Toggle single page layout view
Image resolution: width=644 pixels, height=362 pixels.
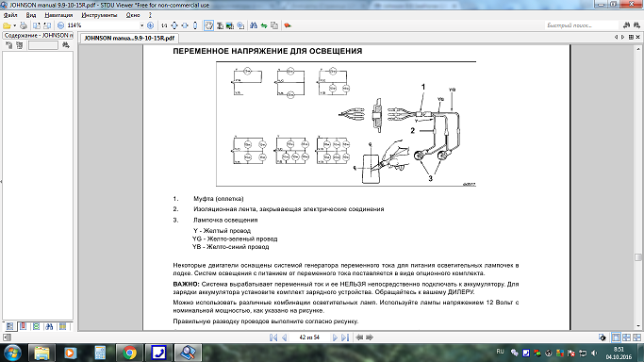tap(616, 337)
